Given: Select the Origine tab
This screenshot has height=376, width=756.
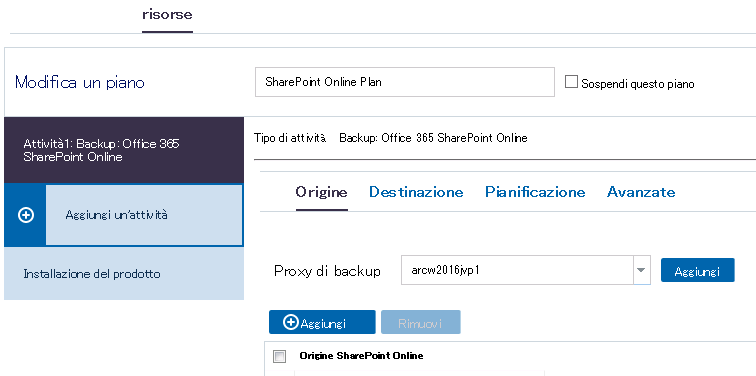Looking at the screenshot, I should pyautogui.click(x=321, y=192).
